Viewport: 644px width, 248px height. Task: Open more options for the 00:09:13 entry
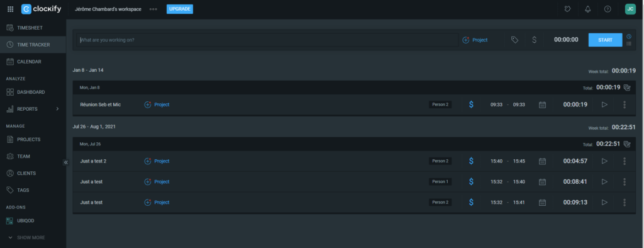[x=625, y=202]
